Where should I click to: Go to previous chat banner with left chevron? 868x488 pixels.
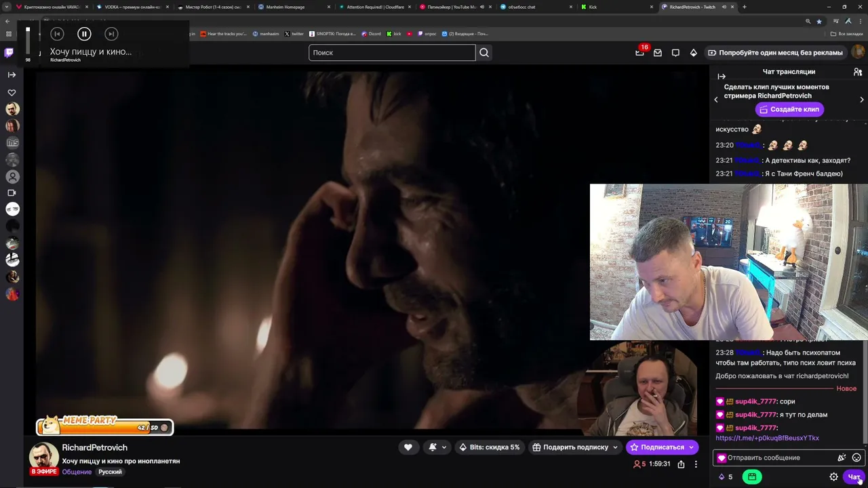click(716, 100)
